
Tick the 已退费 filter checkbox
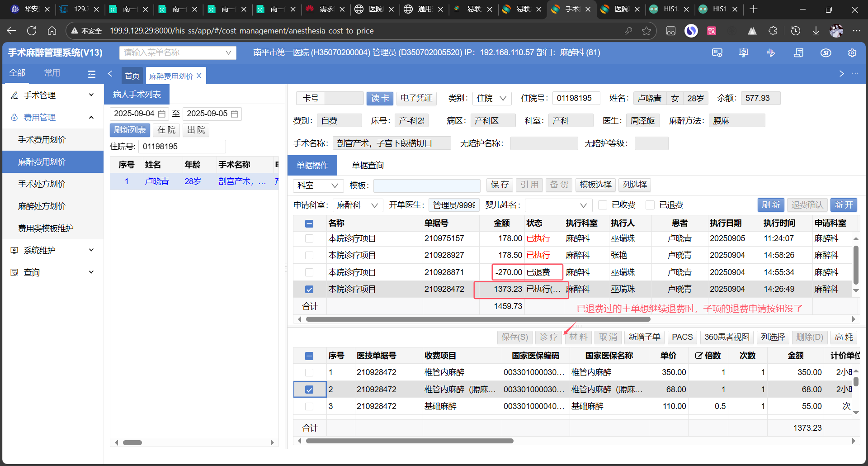point(650,205)
